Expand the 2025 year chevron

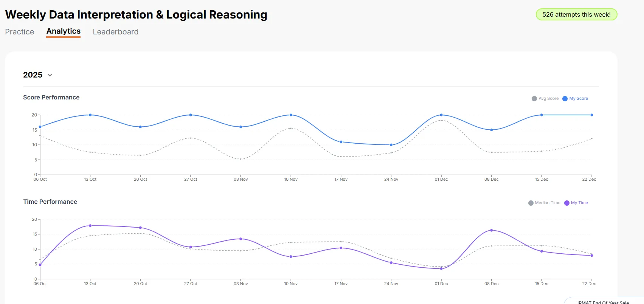coord(50,75)
